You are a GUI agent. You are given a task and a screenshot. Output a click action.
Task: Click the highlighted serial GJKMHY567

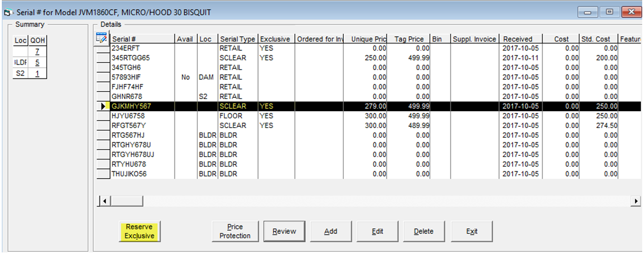[x=143, y=106]
